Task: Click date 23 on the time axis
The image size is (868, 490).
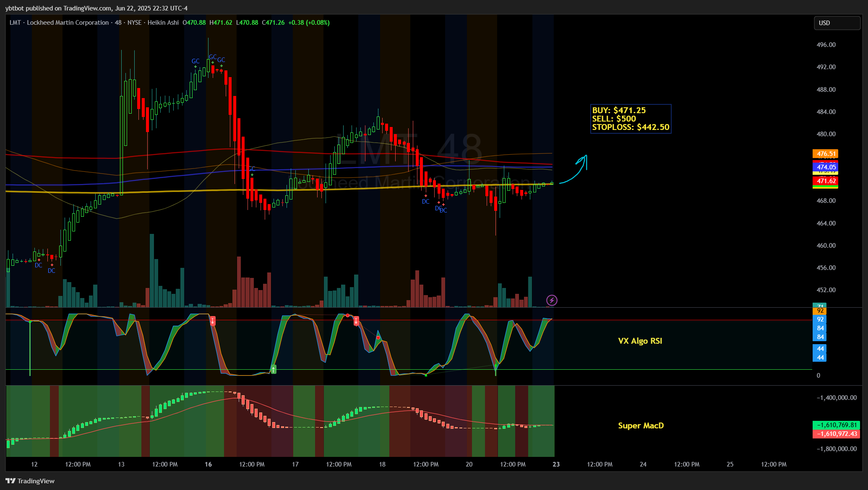Action: [x=556, y=464]
